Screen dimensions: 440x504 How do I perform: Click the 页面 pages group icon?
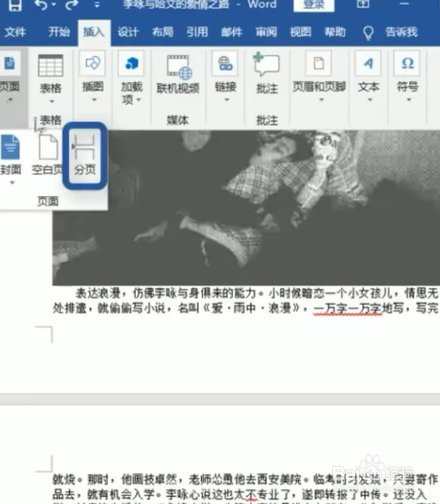pyautogui.click(x=9, y=64)
